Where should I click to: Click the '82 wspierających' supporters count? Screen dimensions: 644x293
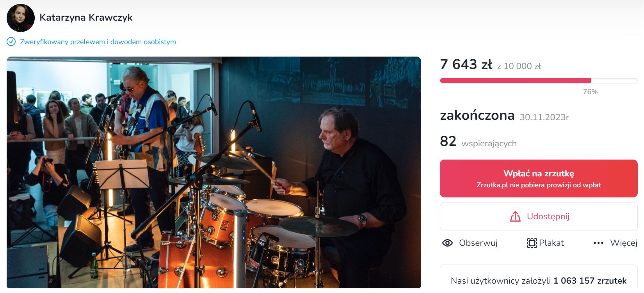(x=478, y=142)
